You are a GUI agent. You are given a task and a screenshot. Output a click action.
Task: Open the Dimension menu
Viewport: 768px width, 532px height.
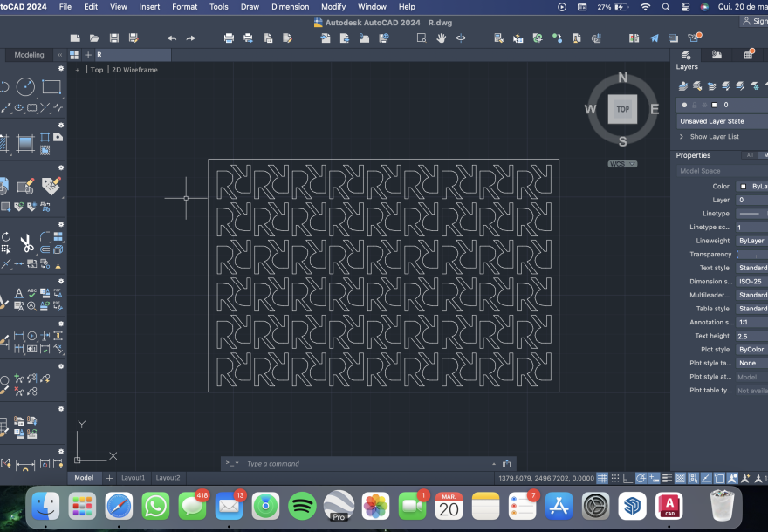coord(290,7)
